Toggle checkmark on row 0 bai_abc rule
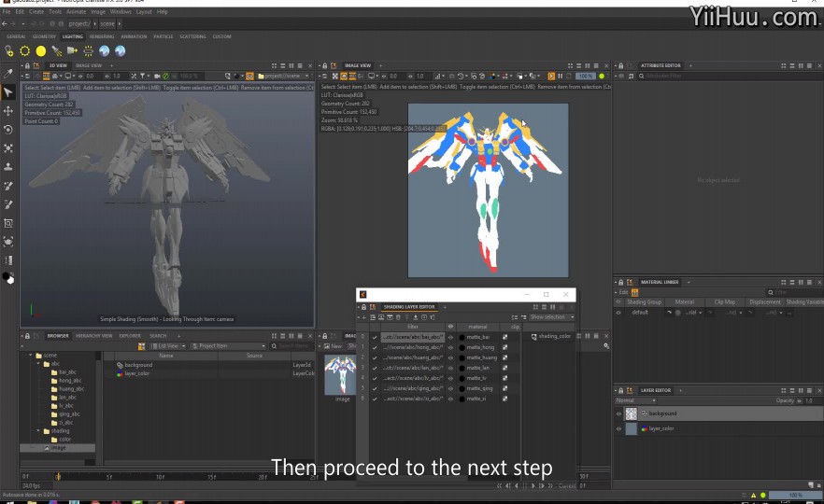This screenshot has height=504, width=824. [x=375, y=337]
